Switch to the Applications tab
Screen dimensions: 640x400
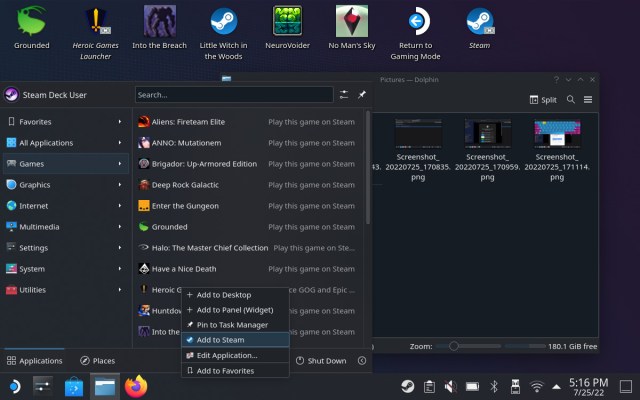(x=34, y=360)
